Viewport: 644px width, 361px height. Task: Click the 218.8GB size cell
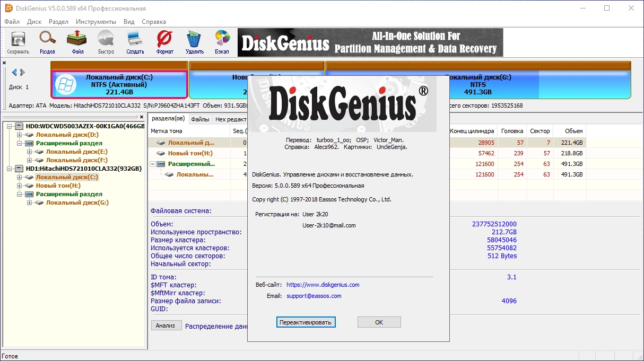pyautogui.click(x=569, y=153)
